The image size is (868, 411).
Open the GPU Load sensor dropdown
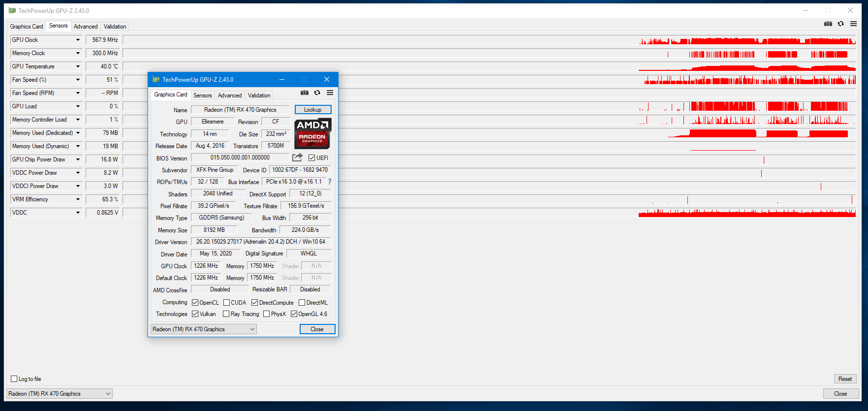click(78, 106)
